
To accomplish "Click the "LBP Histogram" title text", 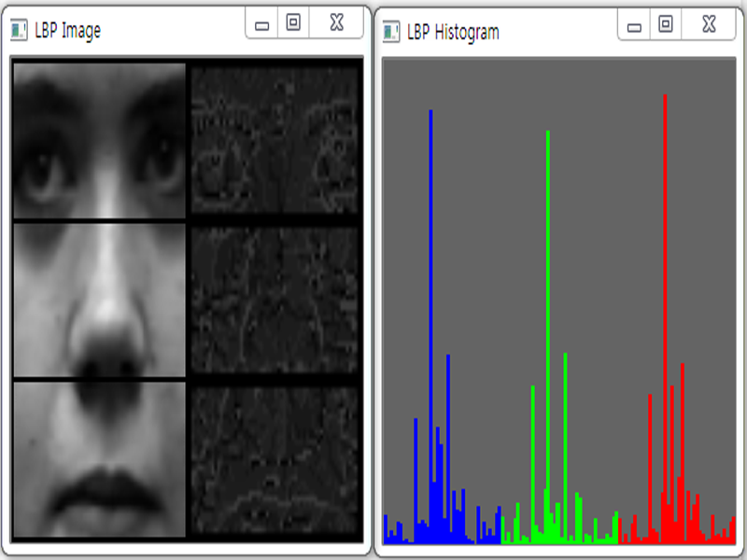I will pyautogui.click(x=453, y=33).
